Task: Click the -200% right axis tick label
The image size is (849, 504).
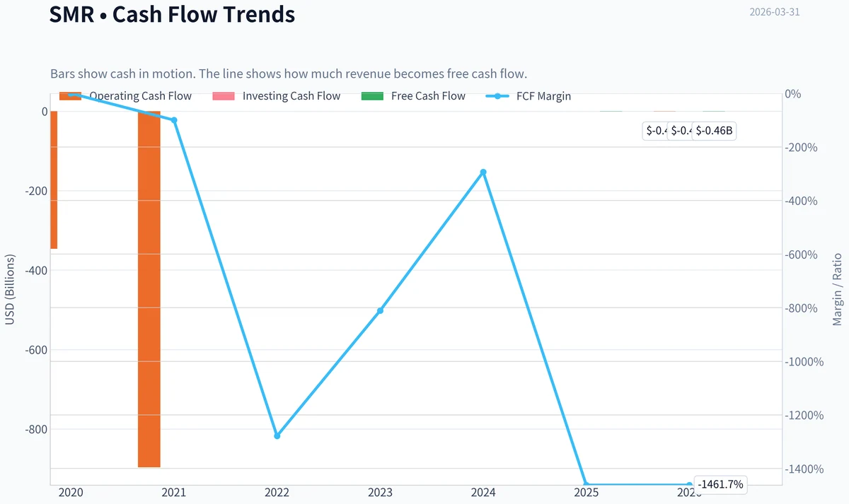Action: coord(802,148)
